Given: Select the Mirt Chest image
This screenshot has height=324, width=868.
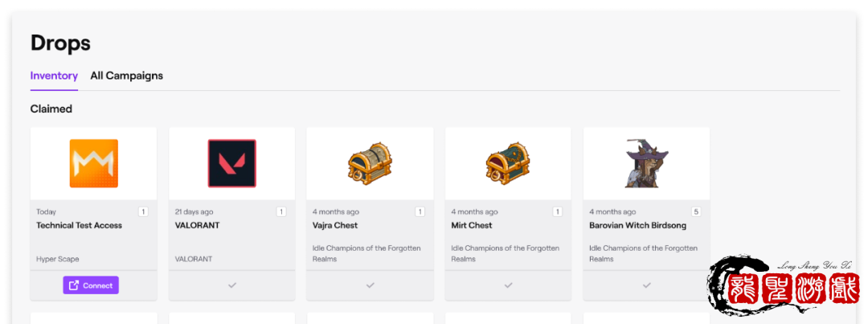Looking at the screenshot, I should coord(508,164).
